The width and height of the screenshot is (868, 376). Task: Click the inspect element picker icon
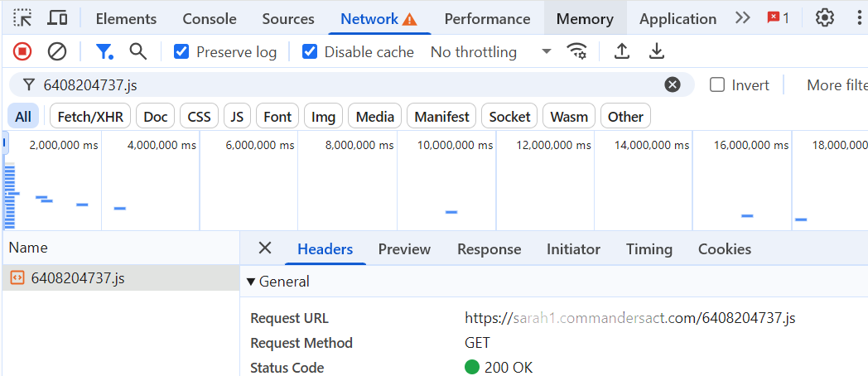point(22,17)
